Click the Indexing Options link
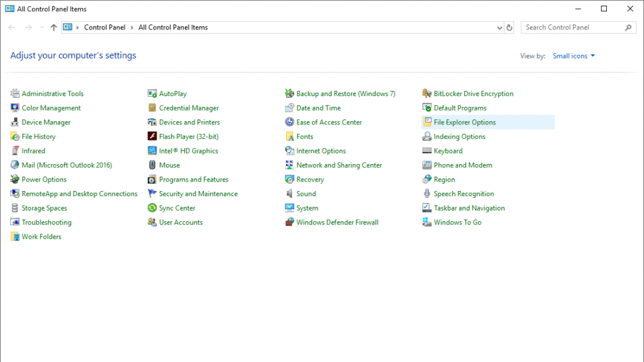Image resolution: width=644 pixels, height=362 pixels. pos(460,136)
